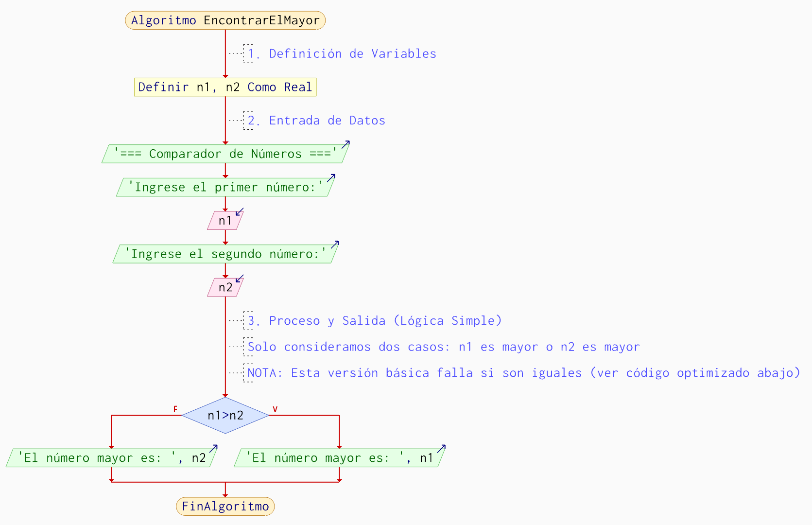812x525 pixels.
Task: Click the V label on the true branch
Action: [275, 409]
